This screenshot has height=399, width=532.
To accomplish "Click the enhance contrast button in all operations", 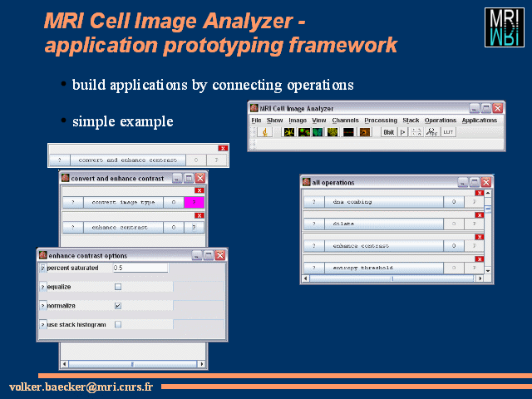I will pos(384,246).
